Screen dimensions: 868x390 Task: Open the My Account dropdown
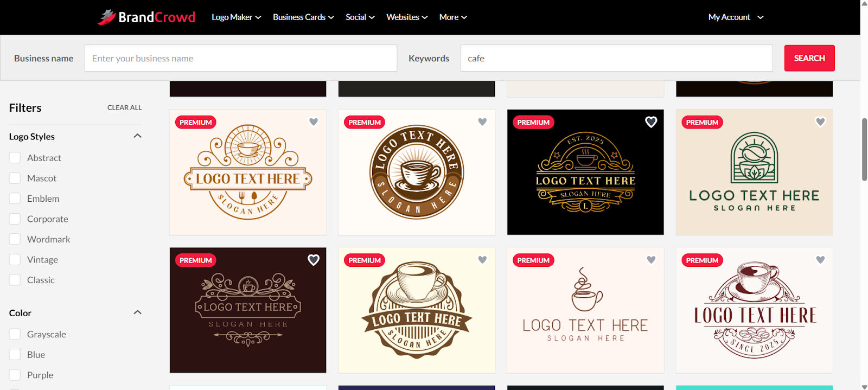point(735,17)
